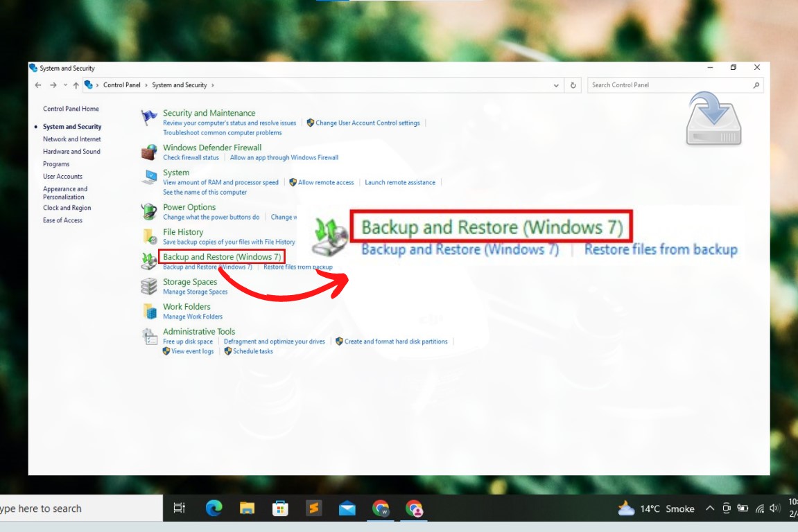Open Task View from the taskbar
Image resolution: width=798 pixels, height=532 pixels.
180,508
